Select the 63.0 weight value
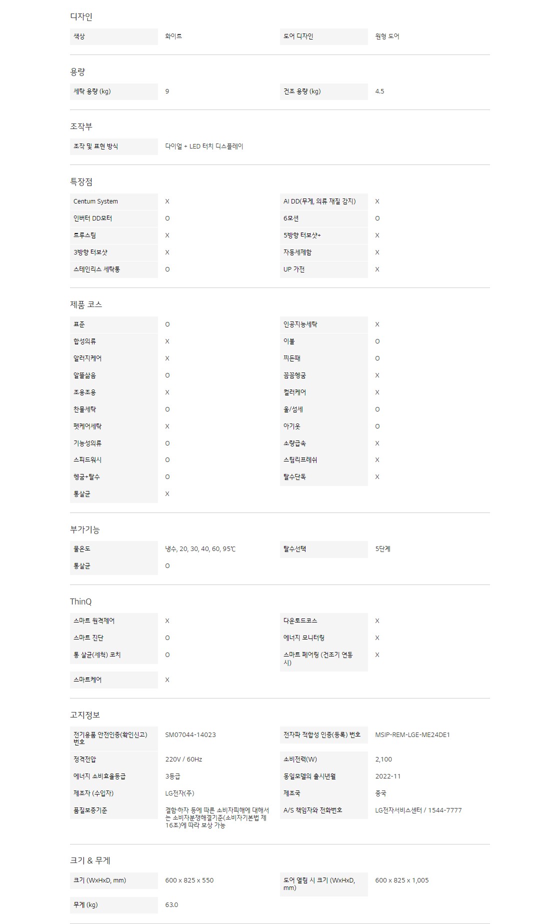The image size is (560, 924). click(x=171, y=905)
